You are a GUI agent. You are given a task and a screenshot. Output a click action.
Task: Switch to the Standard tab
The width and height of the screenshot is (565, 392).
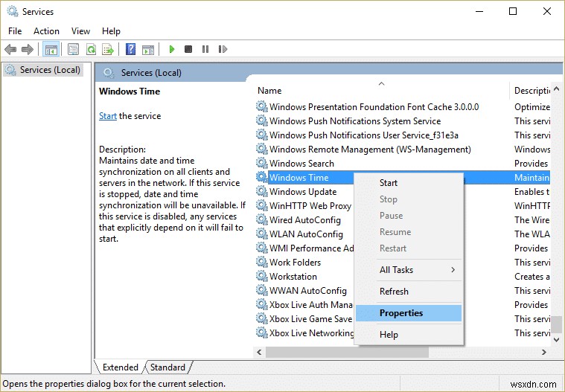coord(167,367)
